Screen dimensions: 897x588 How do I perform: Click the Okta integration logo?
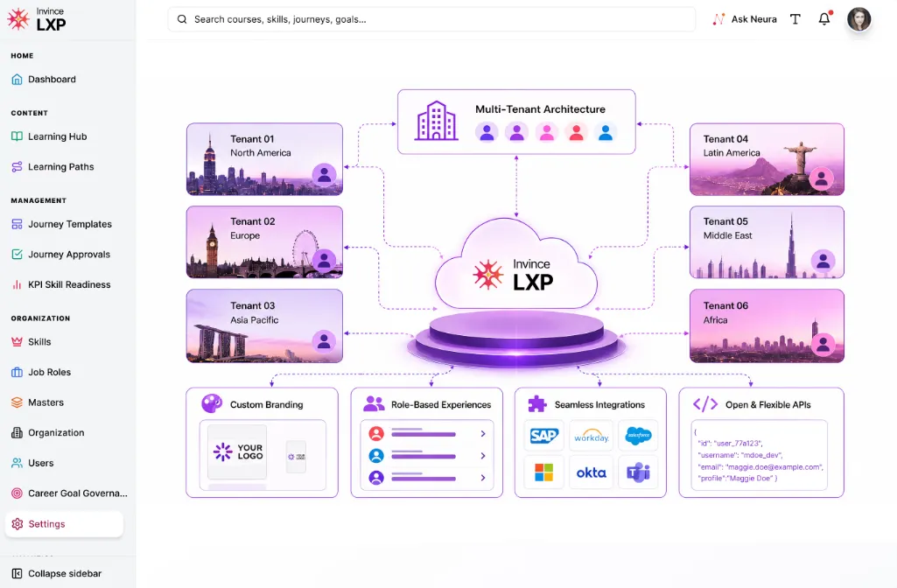(x=592, y=472)
